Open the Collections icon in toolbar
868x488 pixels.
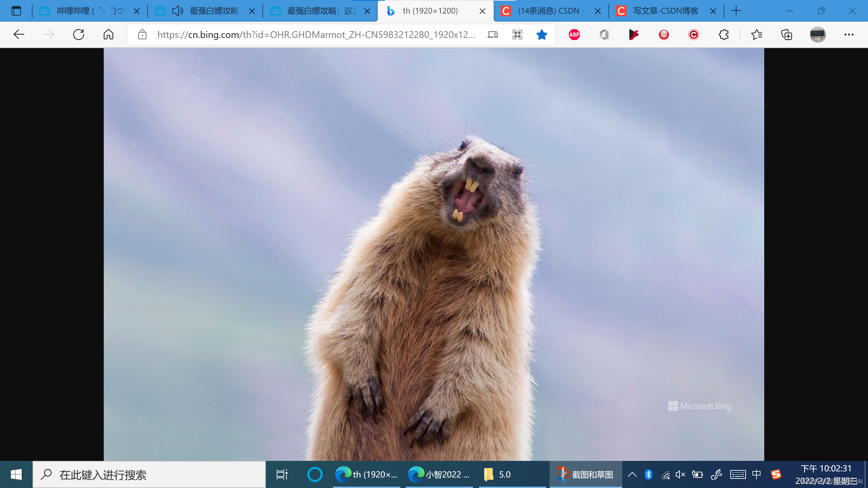tap(787, 35)
